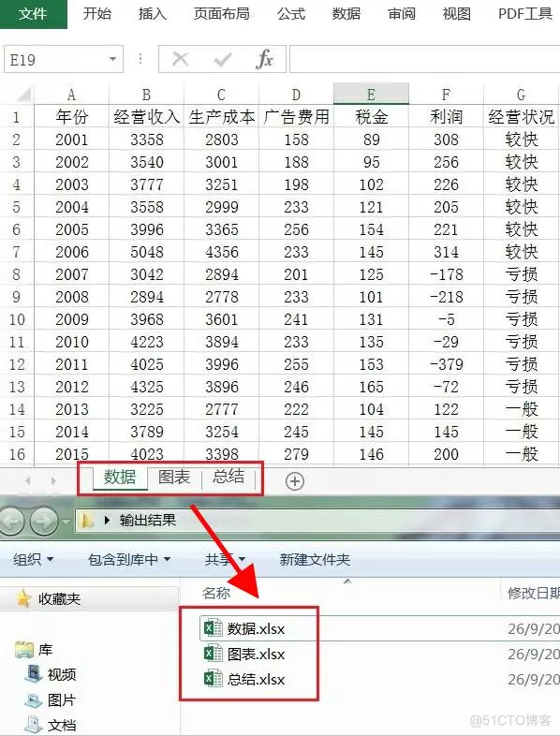560x736 pixels.
Task: Click into the formula bar input area
Action: [425, 59]
